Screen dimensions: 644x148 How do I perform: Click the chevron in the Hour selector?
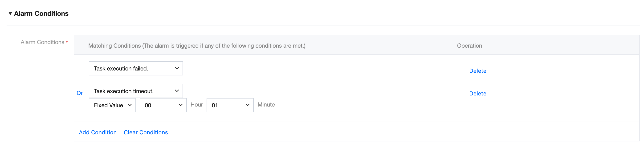click(180, 105)
